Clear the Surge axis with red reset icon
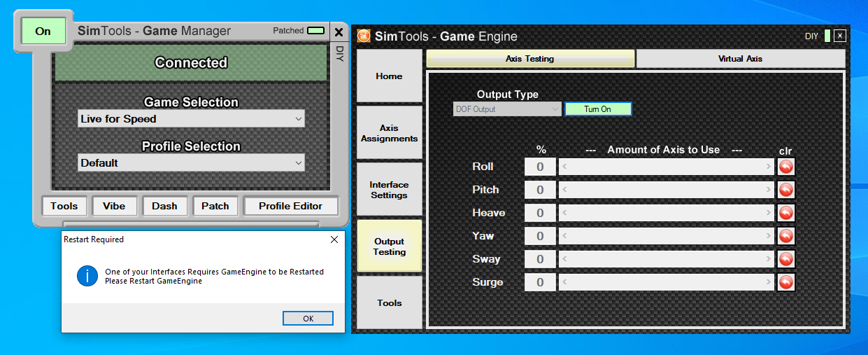 [x=786, y=282]
